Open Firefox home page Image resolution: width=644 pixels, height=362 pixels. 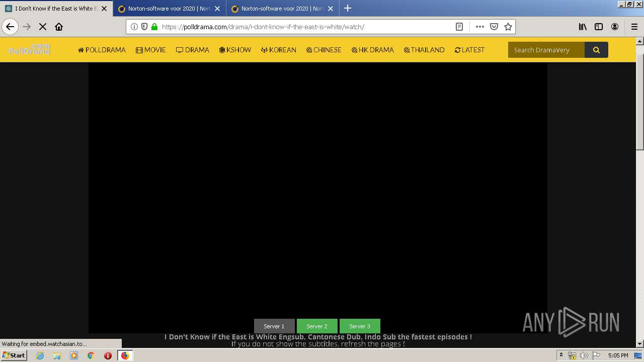[x=59, y=27]
